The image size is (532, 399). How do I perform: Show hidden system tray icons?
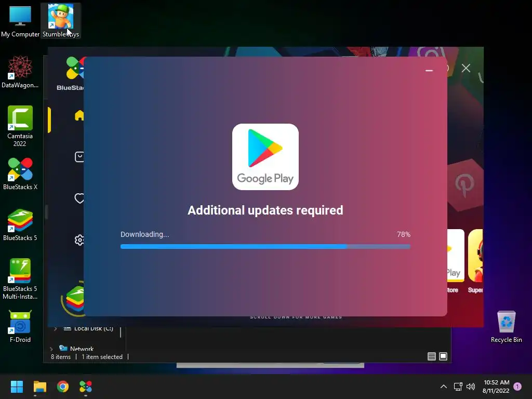click(444, 387)
